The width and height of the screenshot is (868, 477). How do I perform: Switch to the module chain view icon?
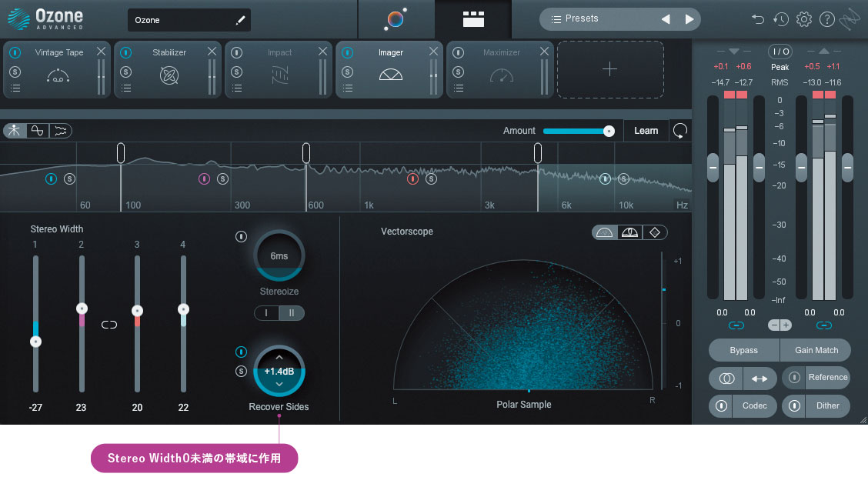(473, 18)
